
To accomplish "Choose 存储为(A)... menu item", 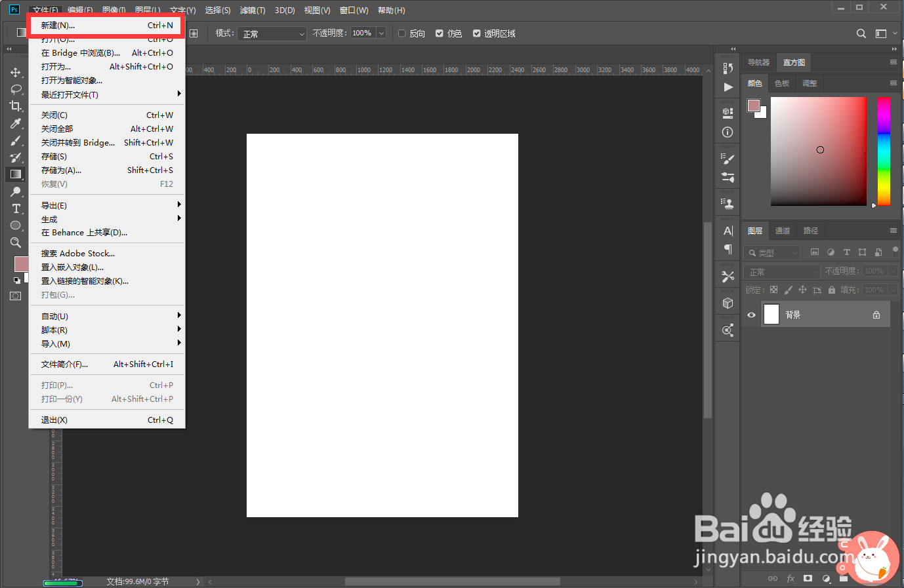I will coord(107,170).
